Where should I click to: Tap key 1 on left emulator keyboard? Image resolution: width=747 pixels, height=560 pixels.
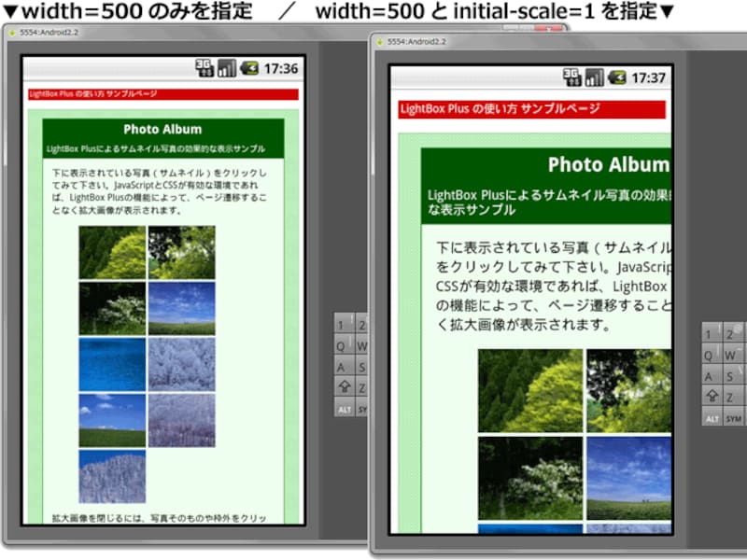345,323
